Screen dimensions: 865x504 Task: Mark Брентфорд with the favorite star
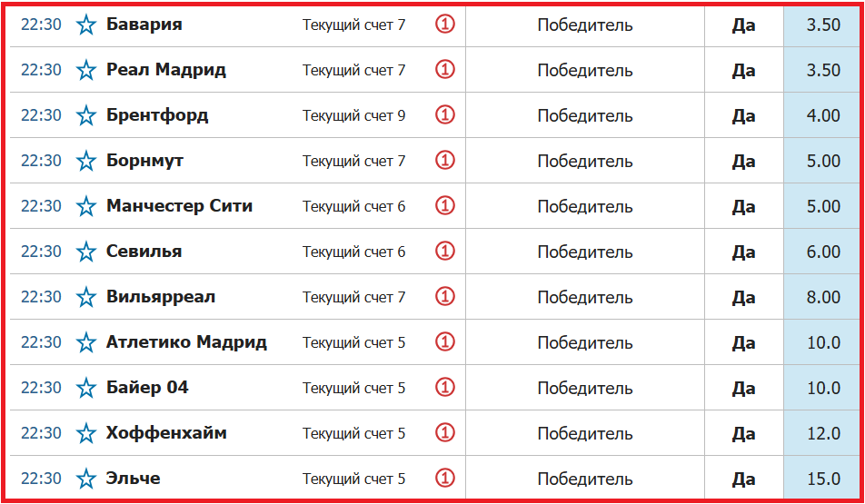(x=86, y=116)
